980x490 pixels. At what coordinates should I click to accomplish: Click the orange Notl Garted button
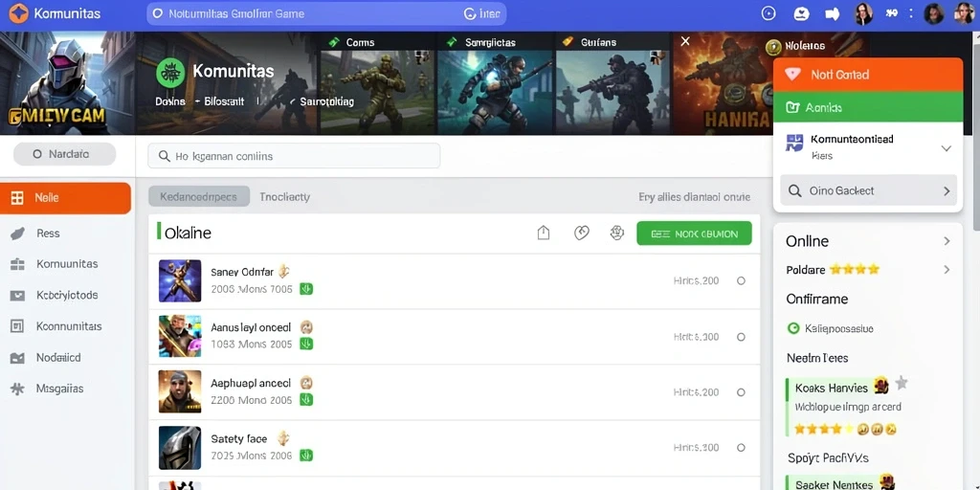tap(867, 75)
